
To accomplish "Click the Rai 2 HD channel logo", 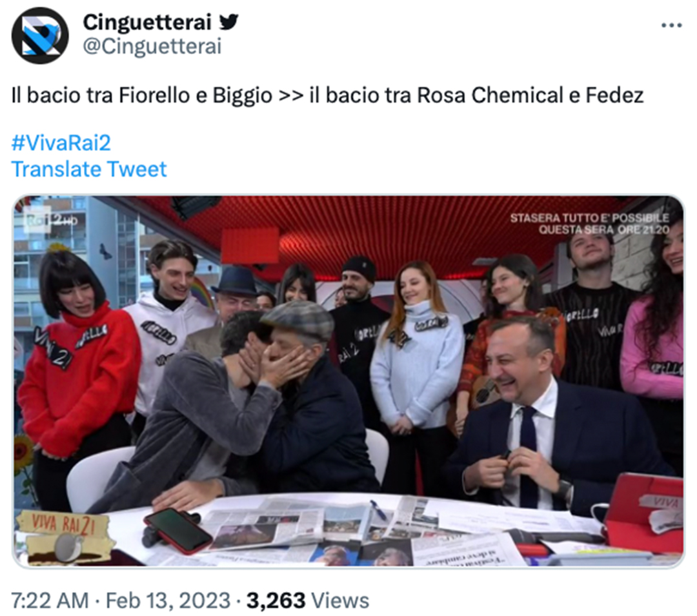I will click(x=50, y=219).
